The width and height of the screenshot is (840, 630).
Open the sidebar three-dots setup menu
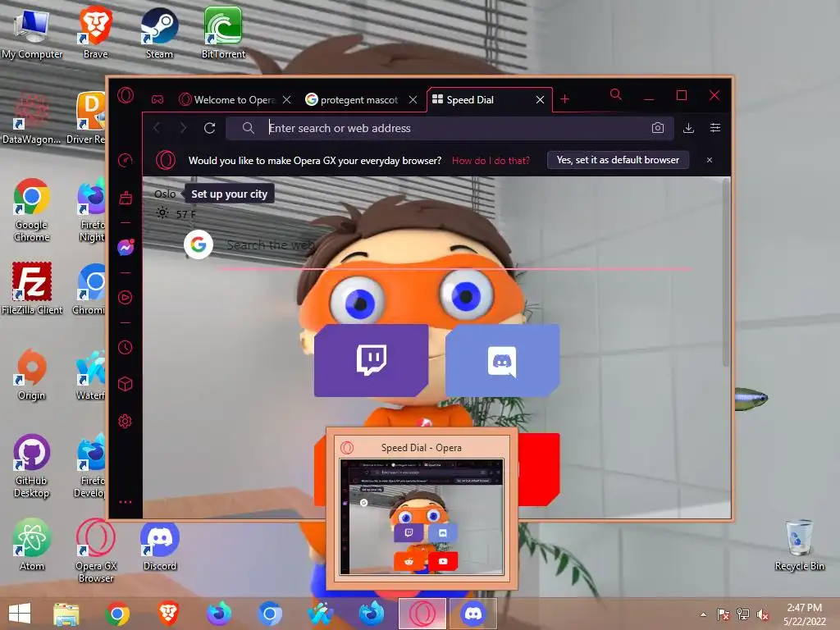pyautogui.click(x=126, y=502)
